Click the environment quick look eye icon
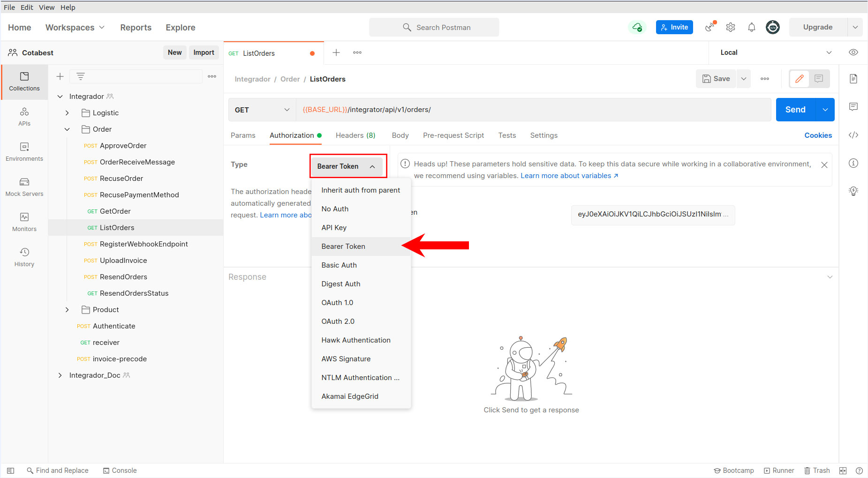 pos(853,52)
